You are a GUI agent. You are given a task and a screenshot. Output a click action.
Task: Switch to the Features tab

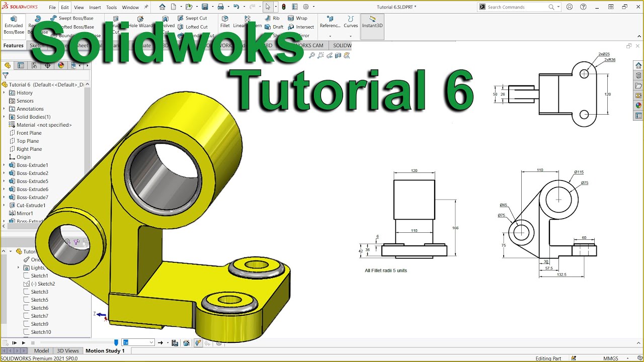14,45
